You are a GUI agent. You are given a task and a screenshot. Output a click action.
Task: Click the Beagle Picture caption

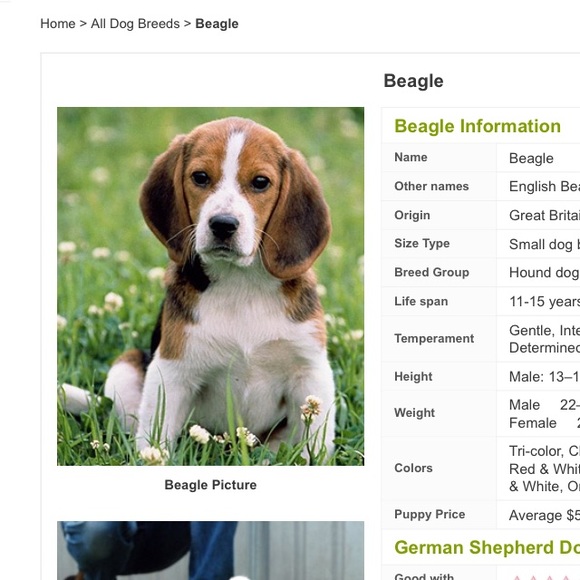(210, 485)
